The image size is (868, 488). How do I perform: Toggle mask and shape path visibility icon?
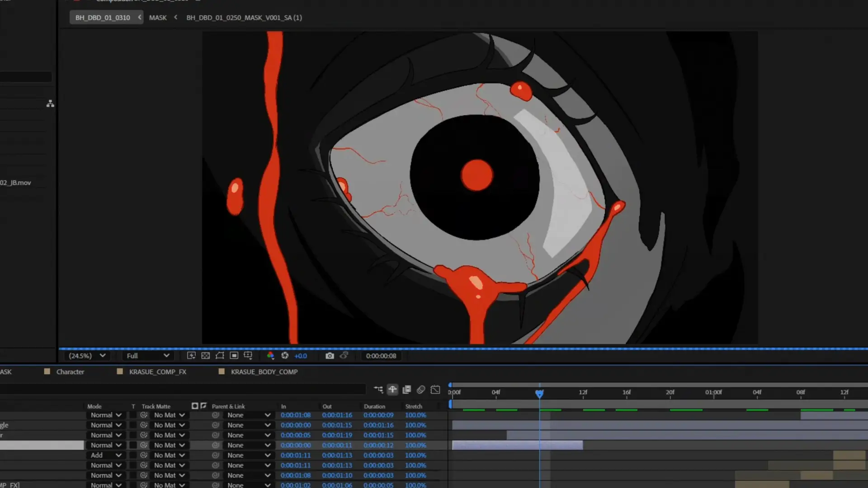220,356
